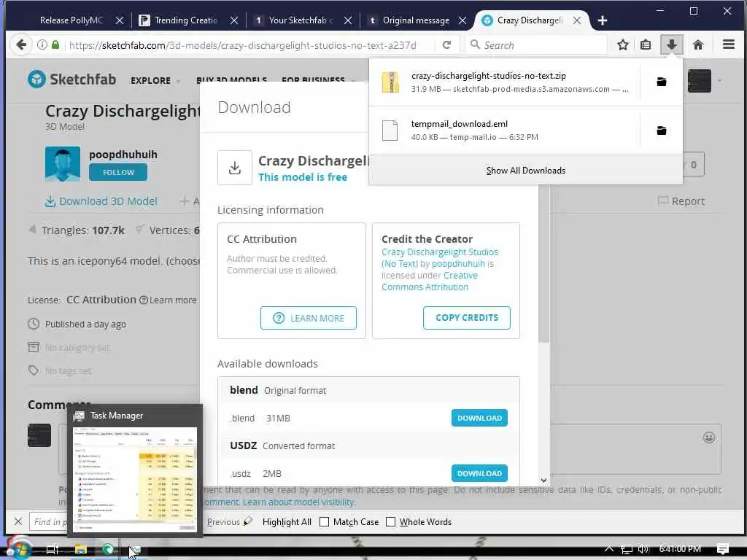
Task: Open crazy-dischargelight-studios-no-text.zip download entry
Action: (x=505, y=82)
